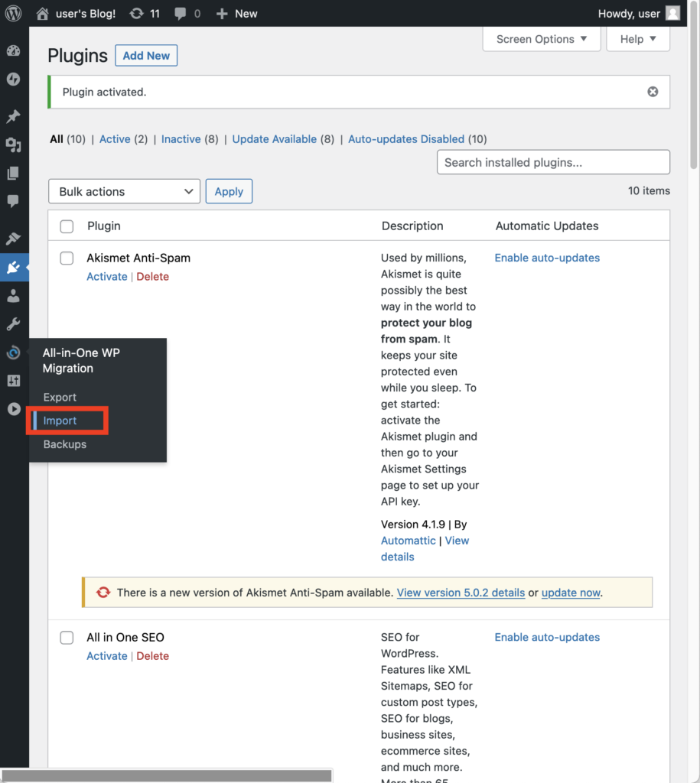This screenshot has width=700, height=783.
Task: Open the Bulk actions dropdown
Action: point(125,191)
